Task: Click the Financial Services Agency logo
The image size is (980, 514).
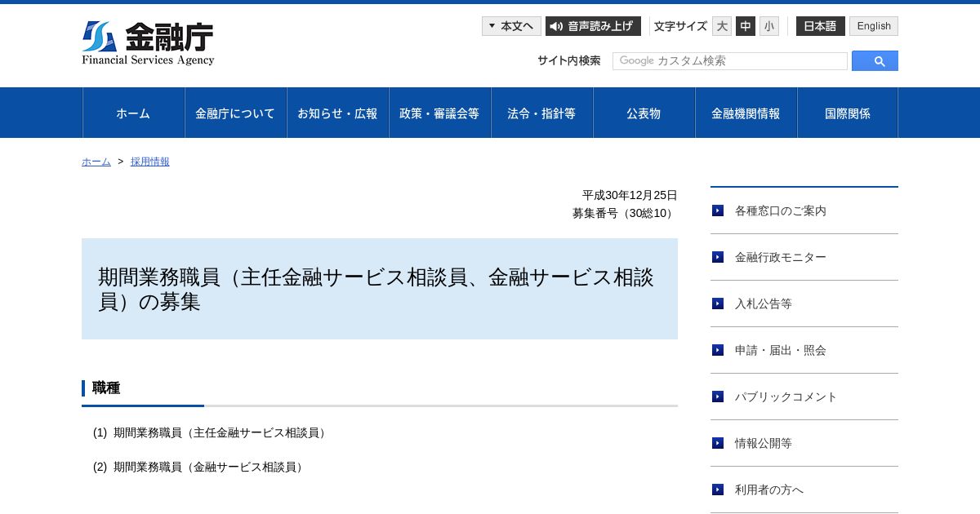Action: tap(148, 43)
